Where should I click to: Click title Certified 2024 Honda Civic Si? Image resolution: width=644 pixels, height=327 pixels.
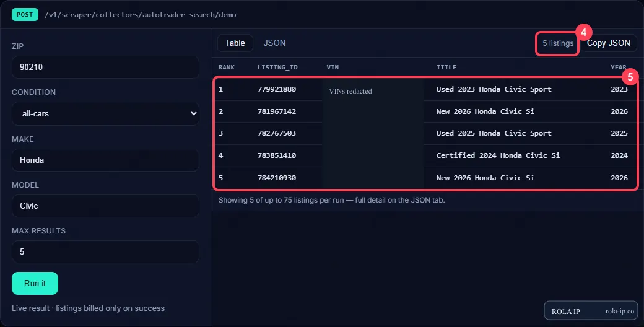[498, 155]
